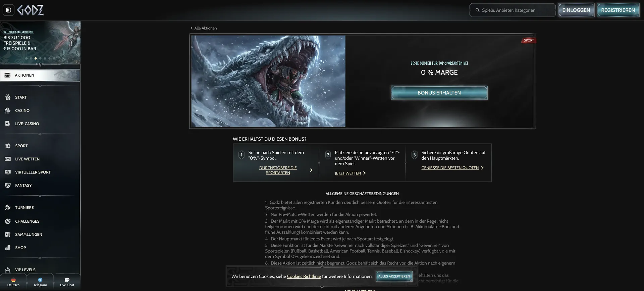Viewport: 644px width, 291px height.
Task: Click the Registrieren button
Action: click(x=618, y=10)
